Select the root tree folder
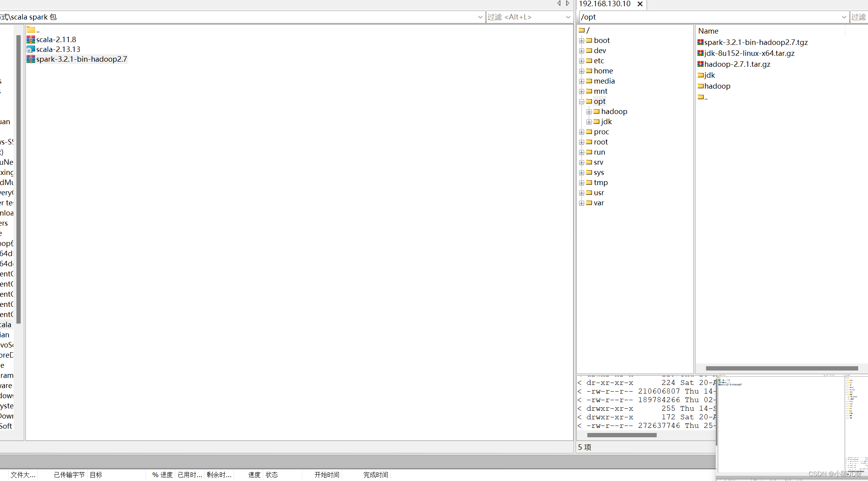Viewport: 868px width, 481px height. pos(601,142)
